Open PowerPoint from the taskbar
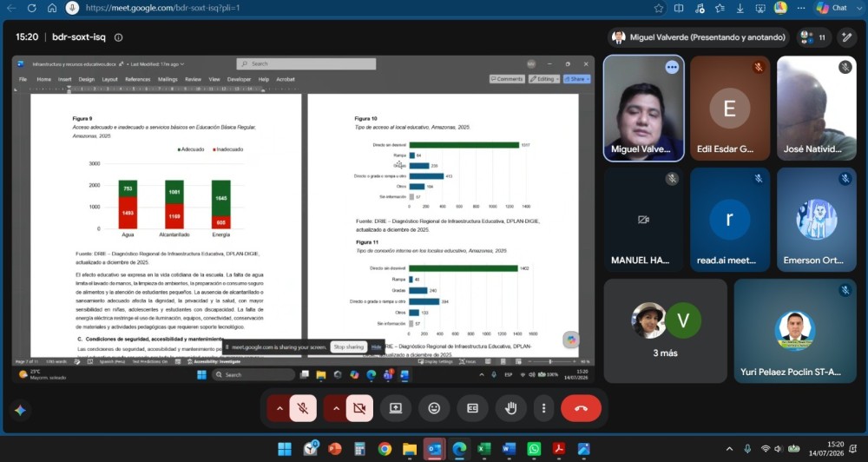The image size is (868, 462). (334, 449)
